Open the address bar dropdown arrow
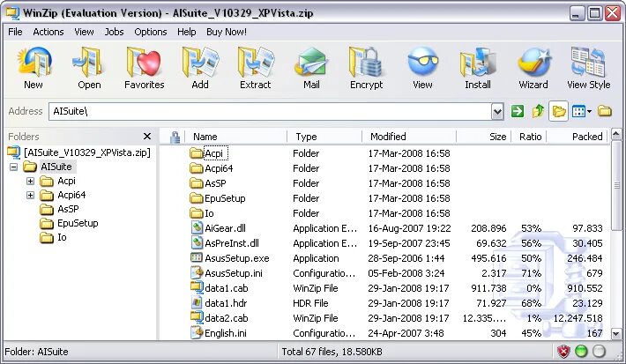 pyautogui.click(x=497, y=111)
